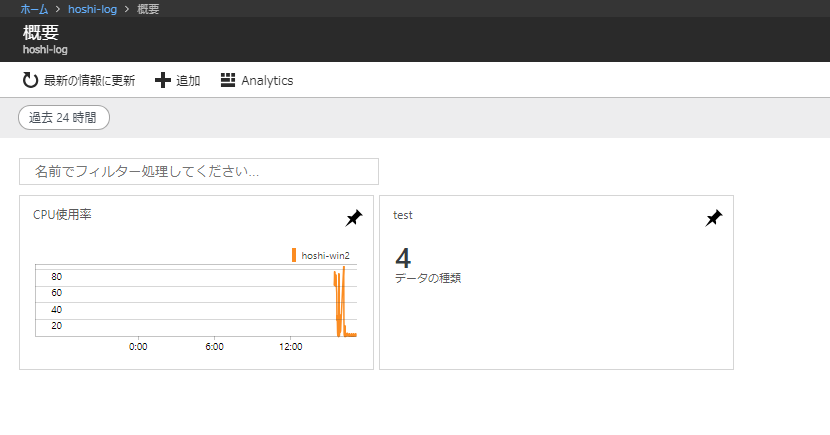Click 最新の情報に更新 label text
The image size is (830, 435).
(x=89, y=80)
